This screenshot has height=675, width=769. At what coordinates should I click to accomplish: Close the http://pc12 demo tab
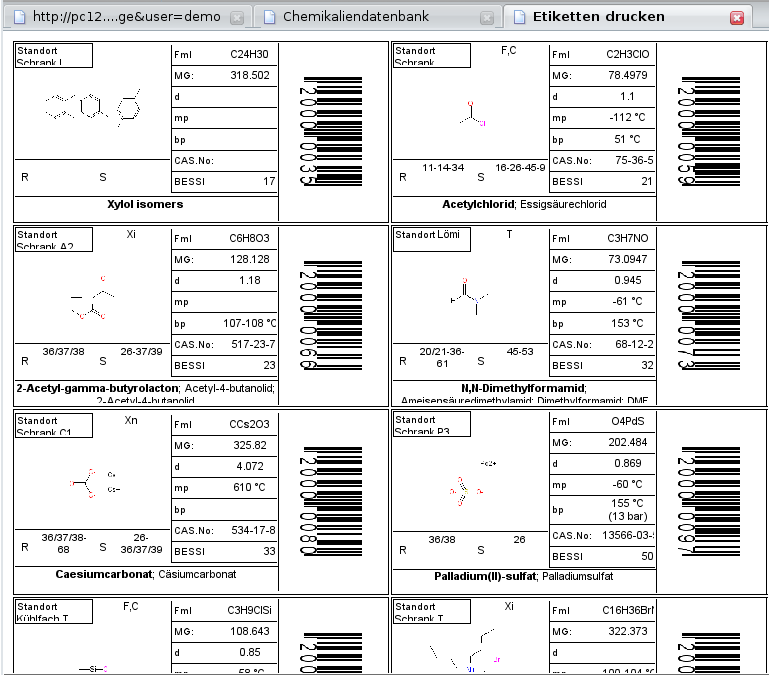tap(237, 18)
